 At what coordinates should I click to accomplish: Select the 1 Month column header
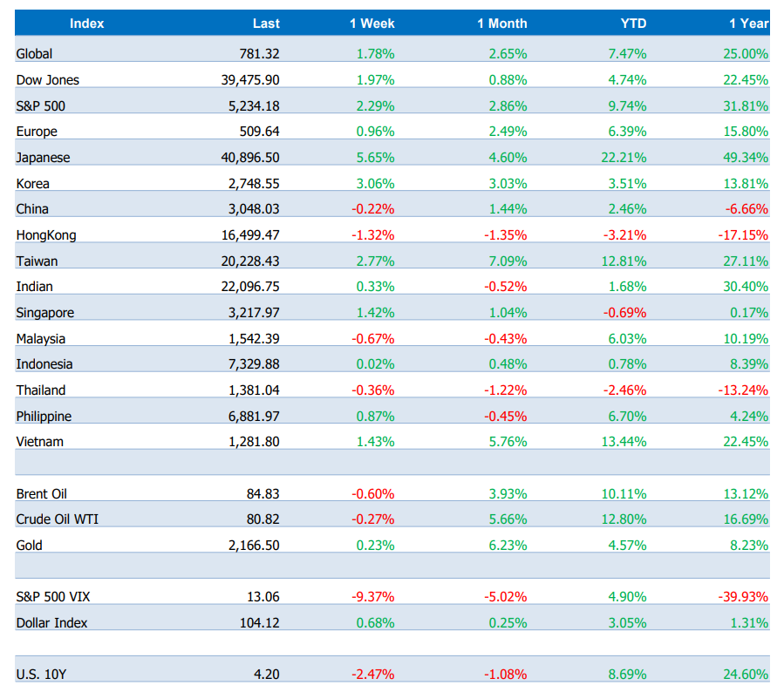click(x=501, y=24)
